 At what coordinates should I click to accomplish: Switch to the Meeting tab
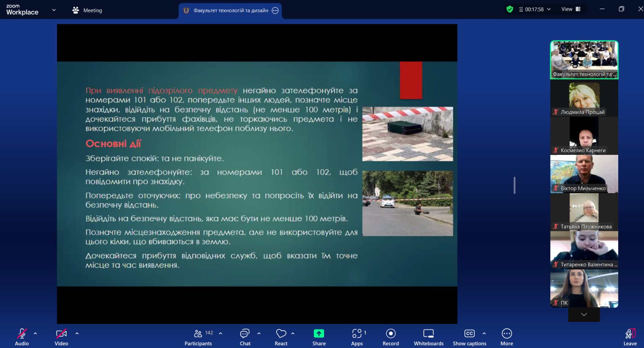(x=87, y=10)
